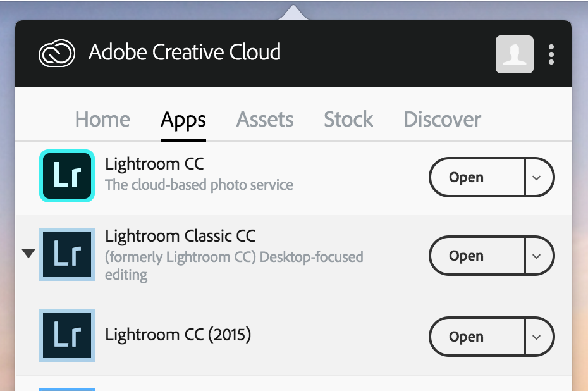
Task: Open Lightroom Classic CC with its Open button
Action: [477, 256]
